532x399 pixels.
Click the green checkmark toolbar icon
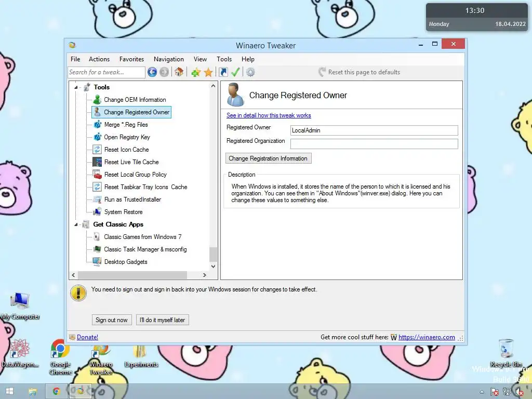point(235,72)
